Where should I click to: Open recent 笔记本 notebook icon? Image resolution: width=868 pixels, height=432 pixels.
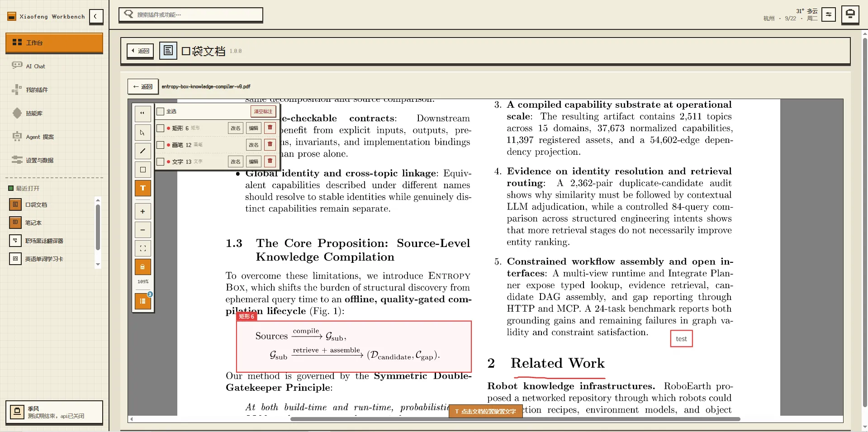pos(15,223)
